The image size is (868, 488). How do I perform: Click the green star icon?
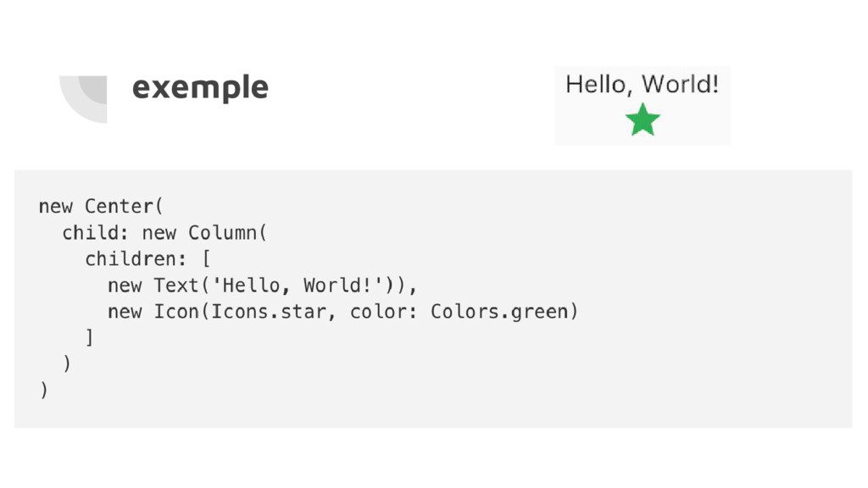click(643, 120)
